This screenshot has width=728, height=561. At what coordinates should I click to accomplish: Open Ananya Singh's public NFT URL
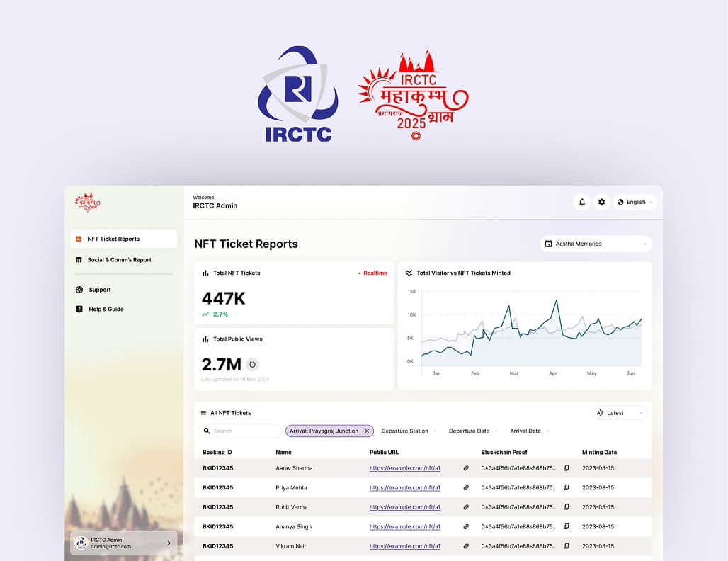point(404,526)
